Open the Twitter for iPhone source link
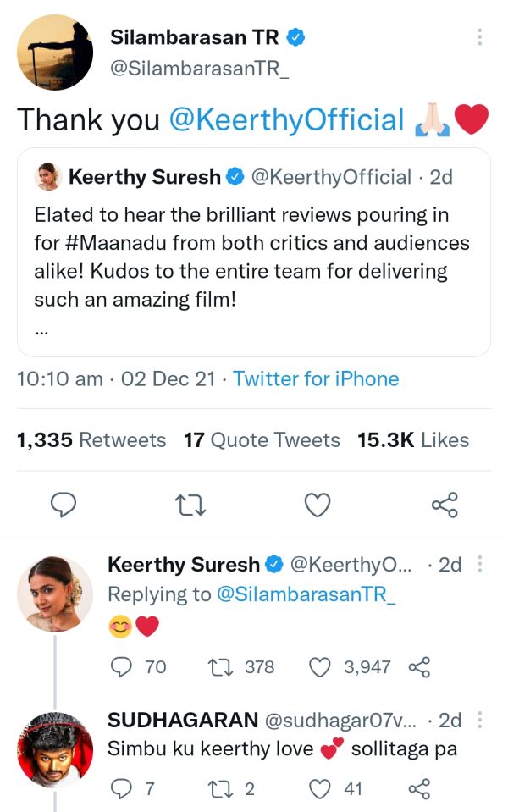 click(316, 378)
